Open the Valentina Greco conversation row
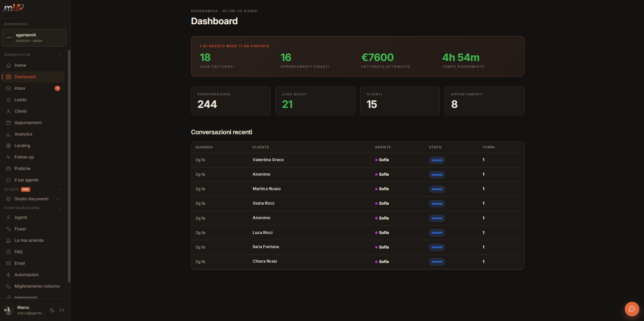This screenshot has height=321, width=644. [x=357, y=160]
